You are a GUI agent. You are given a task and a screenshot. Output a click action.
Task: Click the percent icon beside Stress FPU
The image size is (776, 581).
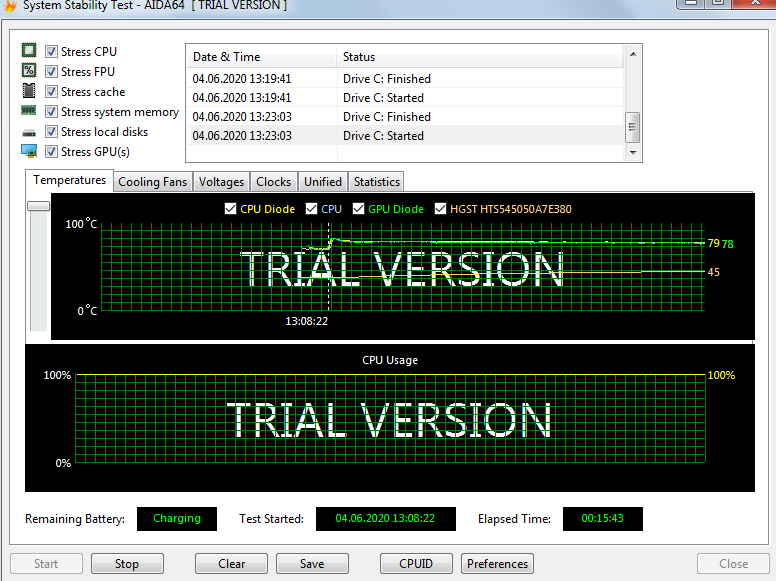click(x=29, y=70)
